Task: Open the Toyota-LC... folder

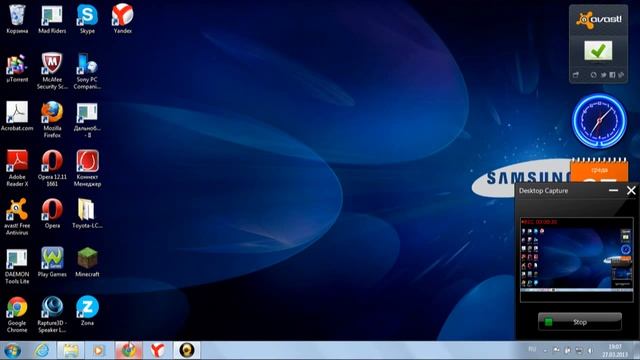Action: 87,213
